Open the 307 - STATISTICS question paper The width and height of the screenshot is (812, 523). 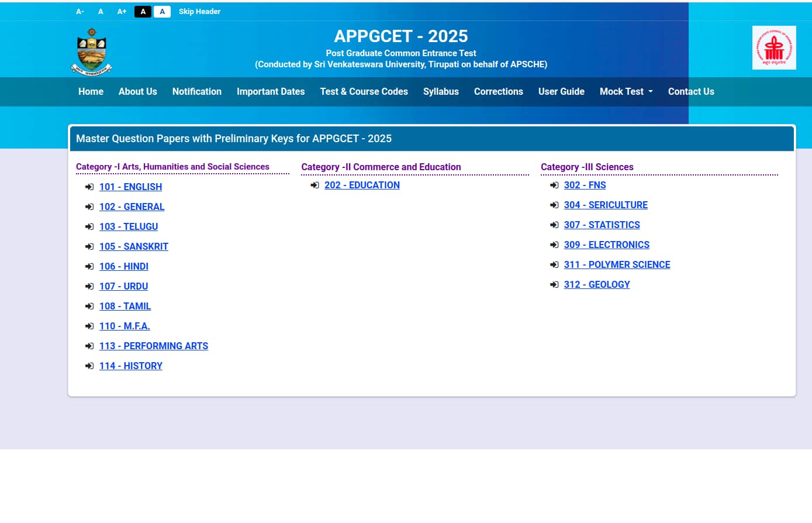pos(602,225)
